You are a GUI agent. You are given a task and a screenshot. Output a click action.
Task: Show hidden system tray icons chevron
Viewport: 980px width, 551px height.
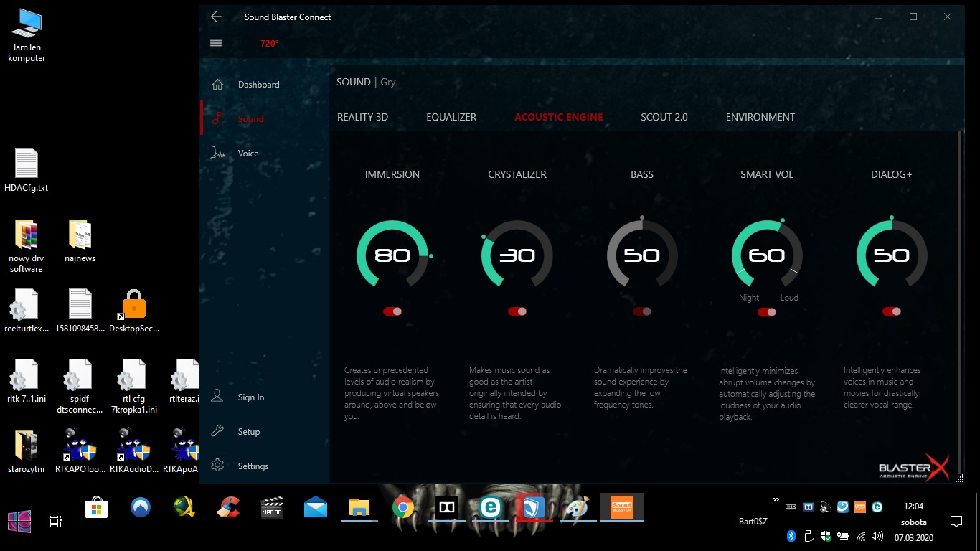(x=776, y=500)
